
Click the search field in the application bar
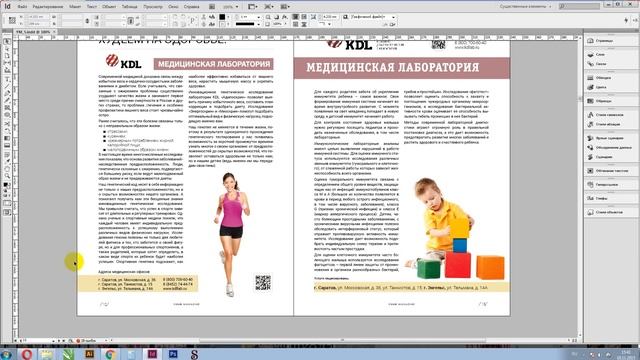tap(579, 7)
